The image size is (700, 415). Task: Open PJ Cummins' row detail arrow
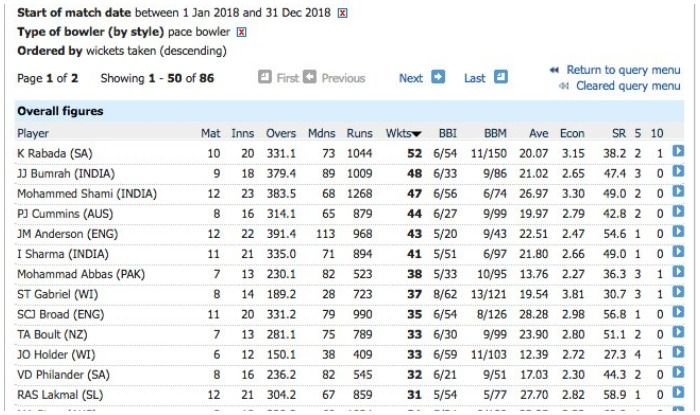(678, 211)
